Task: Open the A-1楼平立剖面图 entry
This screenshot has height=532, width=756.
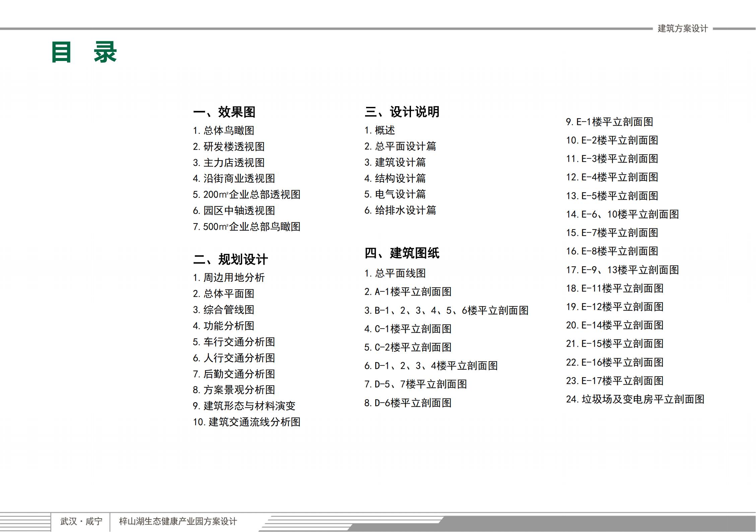Action: (408, 292)
